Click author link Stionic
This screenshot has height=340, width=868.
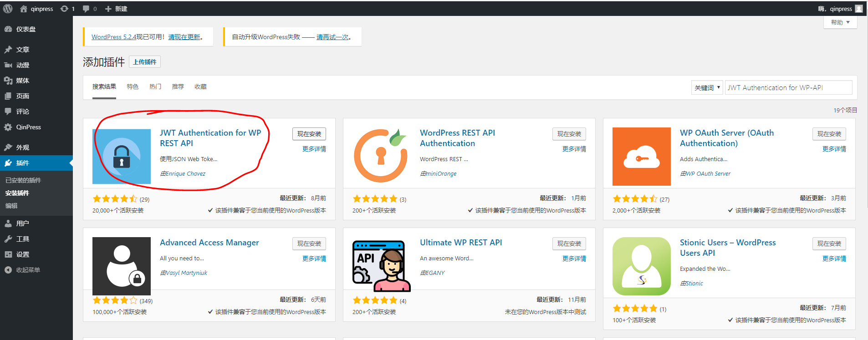(694, 283)
